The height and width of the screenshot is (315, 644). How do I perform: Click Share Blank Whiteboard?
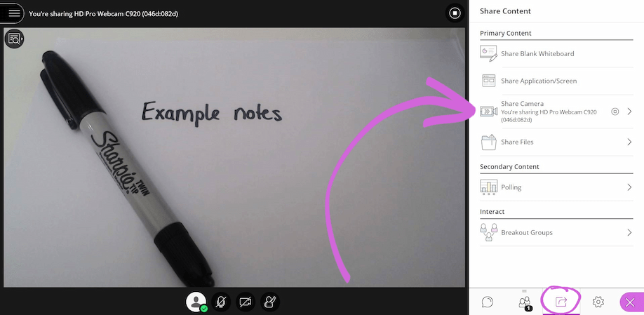pyautogui.click(x=537, y=53)
